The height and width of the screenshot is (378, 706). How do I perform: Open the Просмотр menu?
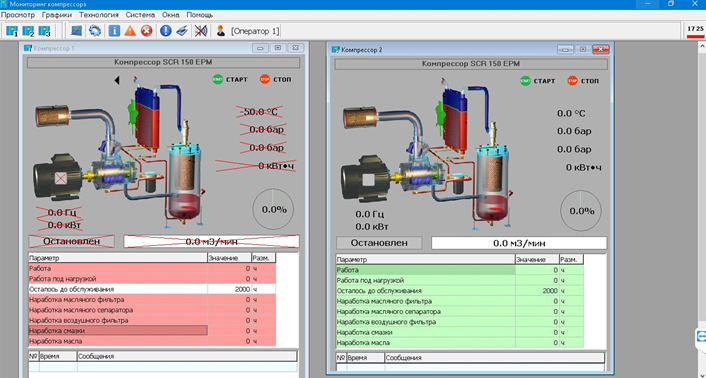(18, 15)
